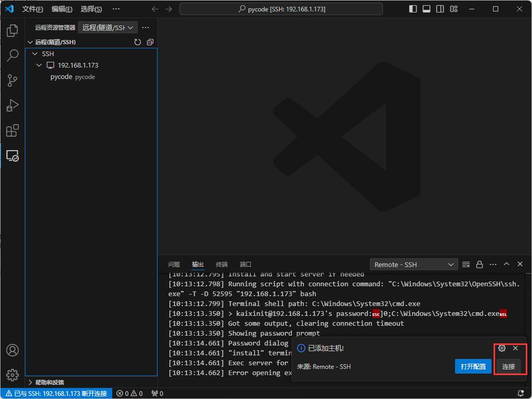
Task: Click the 连接 button in notification
Action: pyautogui.click(x=508, y=366)
